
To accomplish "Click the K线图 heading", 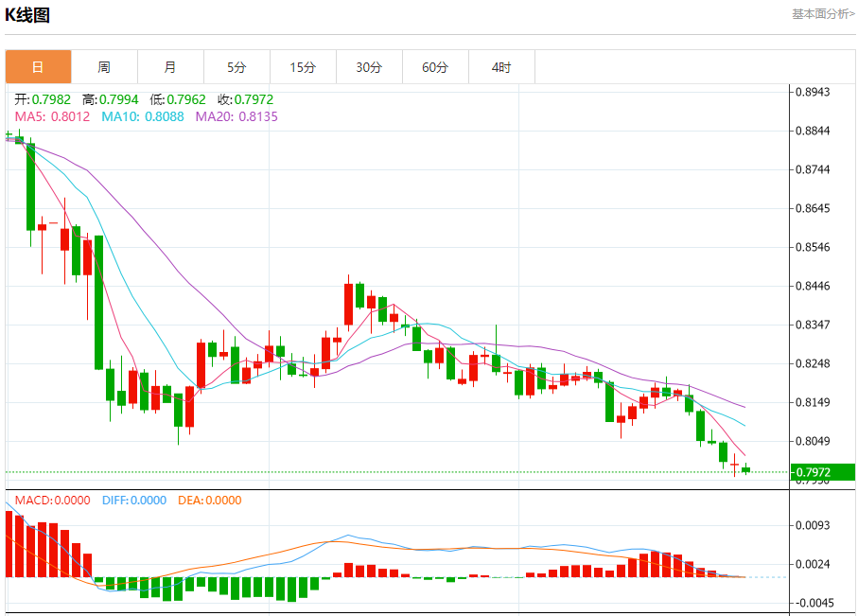I will click(x=27, y=15).
